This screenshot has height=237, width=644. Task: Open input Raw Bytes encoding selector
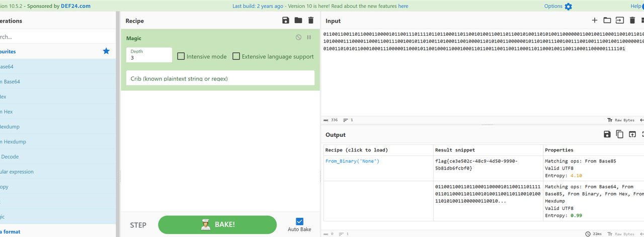tap(622, 120)
